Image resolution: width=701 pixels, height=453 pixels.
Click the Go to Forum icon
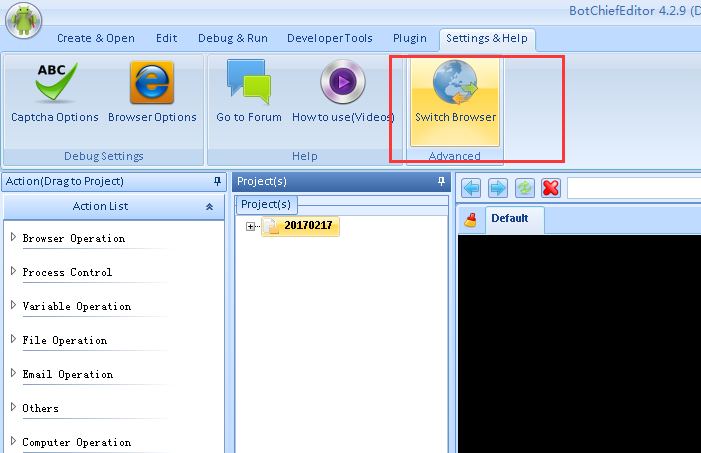tap(249, 93)
